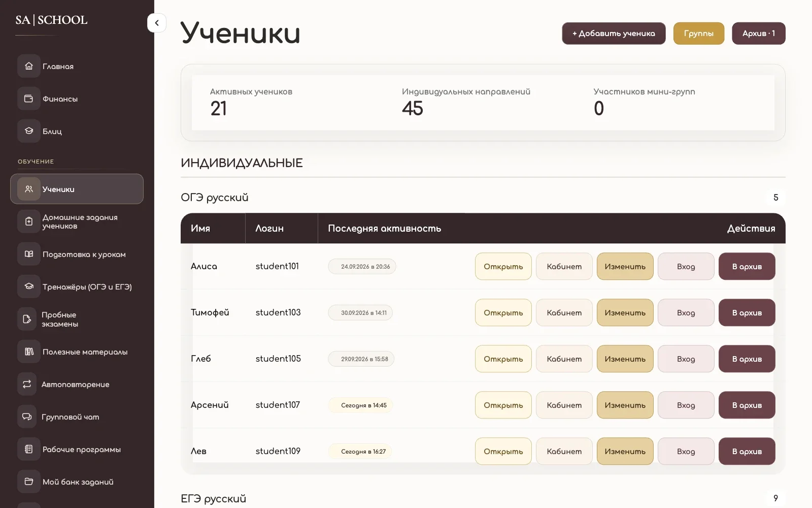Click the SA | SCHOOL logo
This screenshot has width=812, height=508.
coord(51,20)
